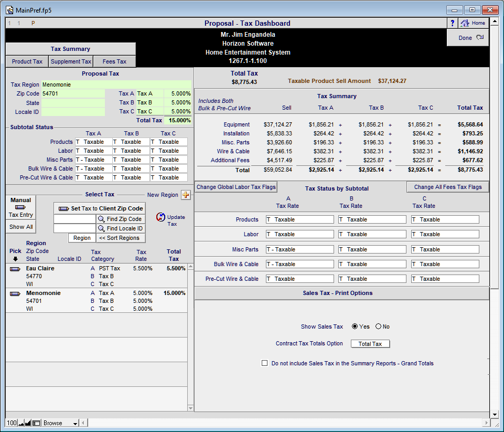The width and height of the screenshot is (504, 432).
Task: Click horizontal scrollbar left arrow
Action: pos(83,423)
